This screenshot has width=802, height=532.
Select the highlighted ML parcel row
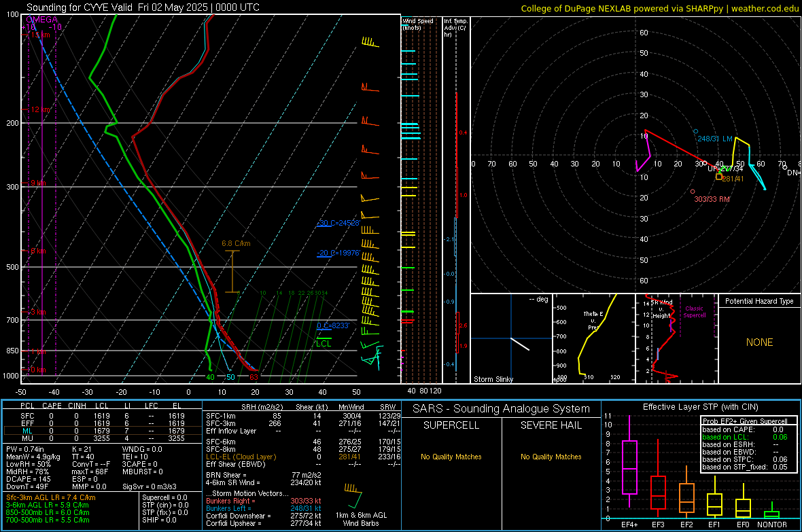point(103,431)
